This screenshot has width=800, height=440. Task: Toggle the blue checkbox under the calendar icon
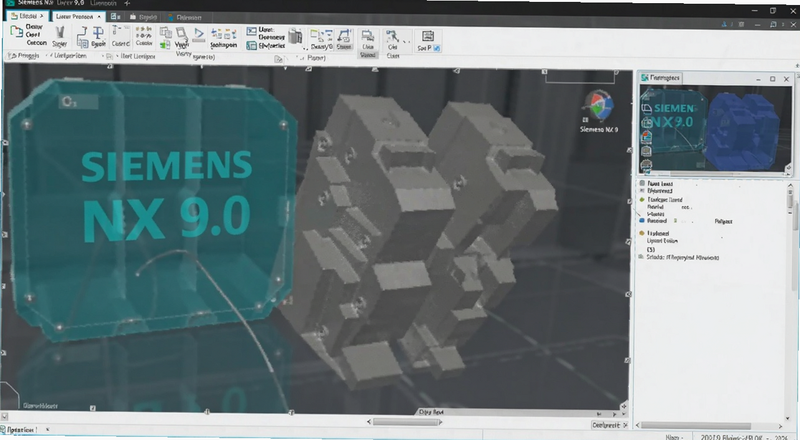(437, 48)
